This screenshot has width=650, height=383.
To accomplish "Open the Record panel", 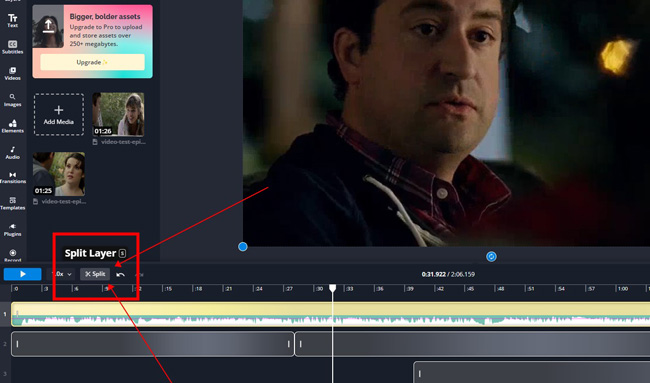I will coord(12,255).
